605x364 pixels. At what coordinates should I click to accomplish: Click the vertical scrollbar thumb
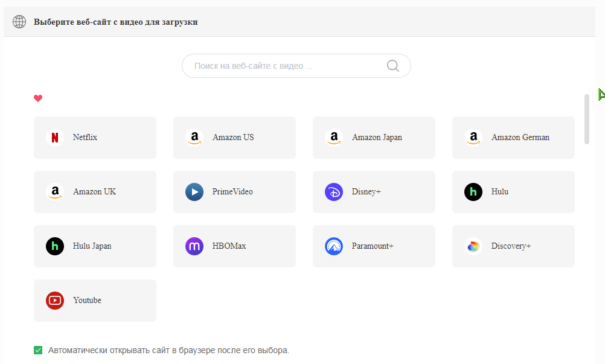coord(587,119)
